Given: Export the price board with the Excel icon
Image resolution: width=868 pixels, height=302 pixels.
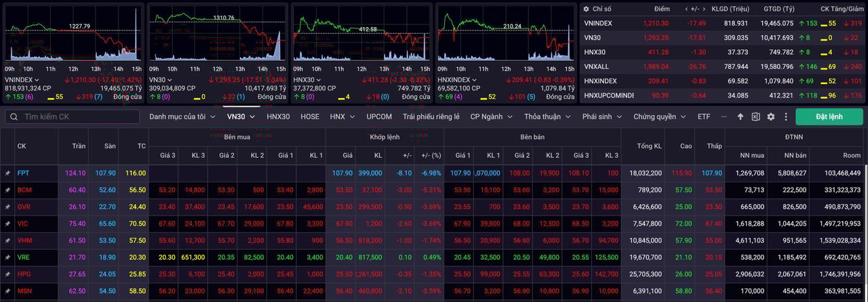Looking at the screenshot, I should (755, 117).
